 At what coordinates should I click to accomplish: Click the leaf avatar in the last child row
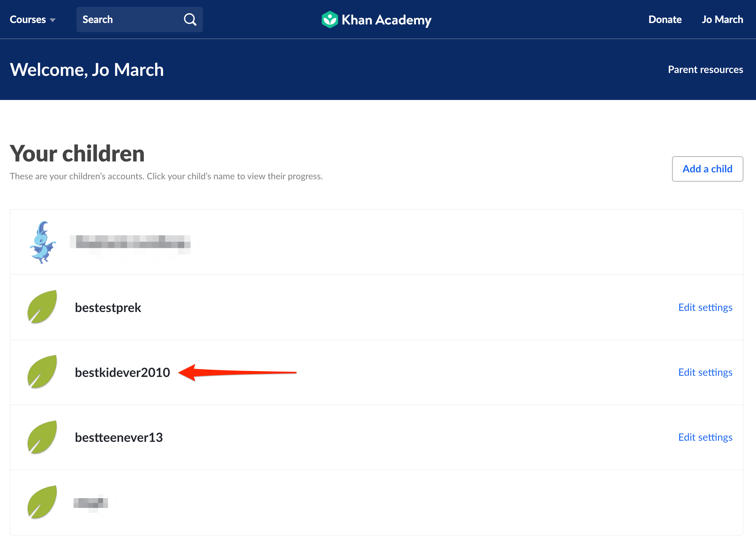42,502
